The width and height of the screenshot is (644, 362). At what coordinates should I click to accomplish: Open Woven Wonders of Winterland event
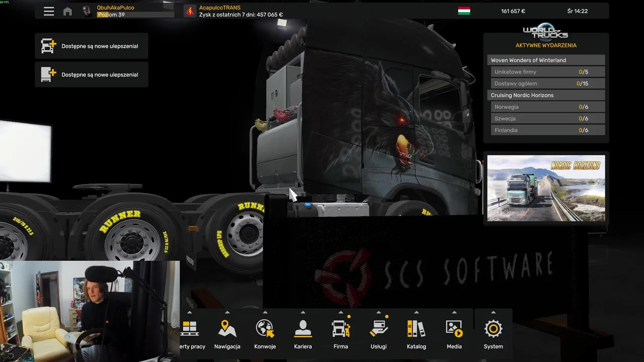pyautogui.click(x=546, y=60)
